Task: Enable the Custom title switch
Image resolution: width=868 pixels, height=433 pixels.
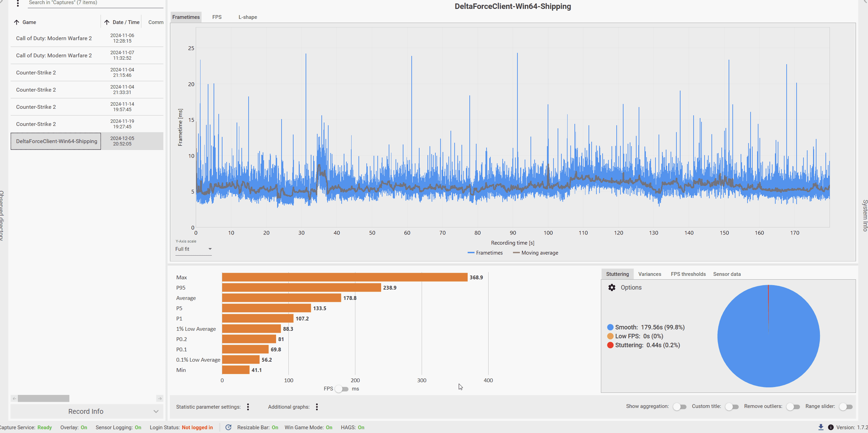Action: [732, 407]
